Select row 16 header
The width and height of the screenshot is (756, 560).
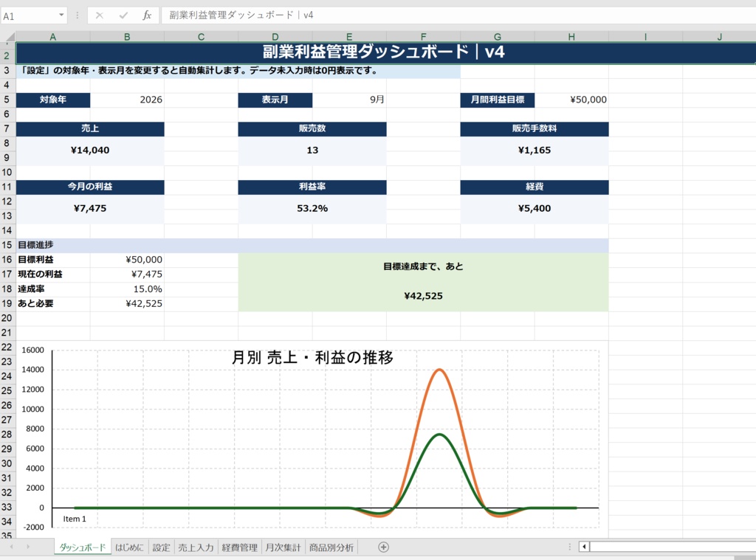point(7,259)
